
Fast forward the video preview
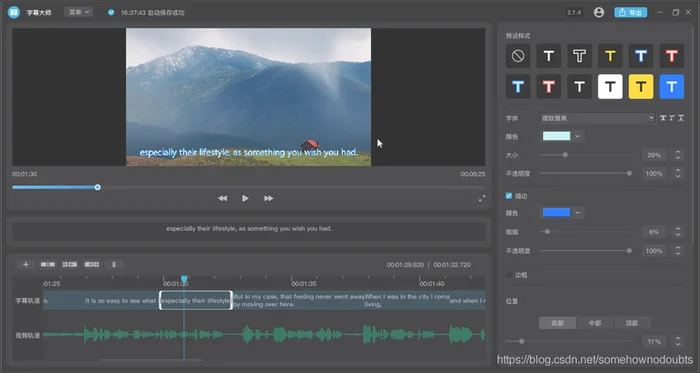point(268,198)
